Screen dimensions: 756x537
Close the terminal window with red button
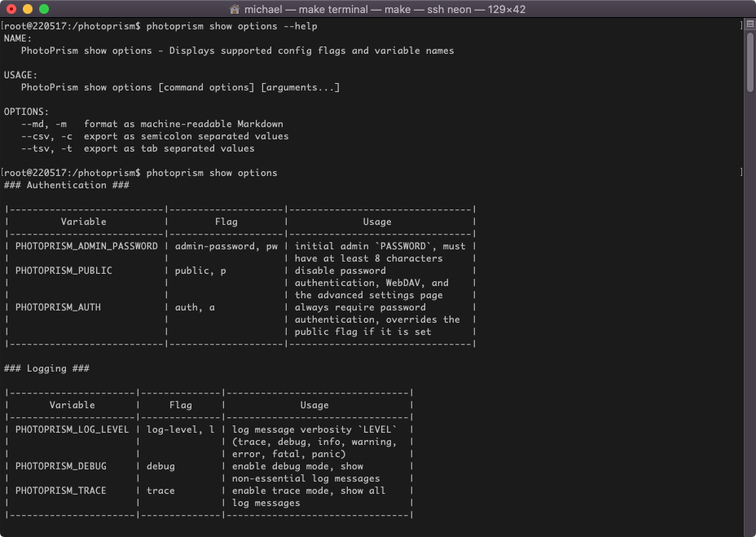click(11, 9)
